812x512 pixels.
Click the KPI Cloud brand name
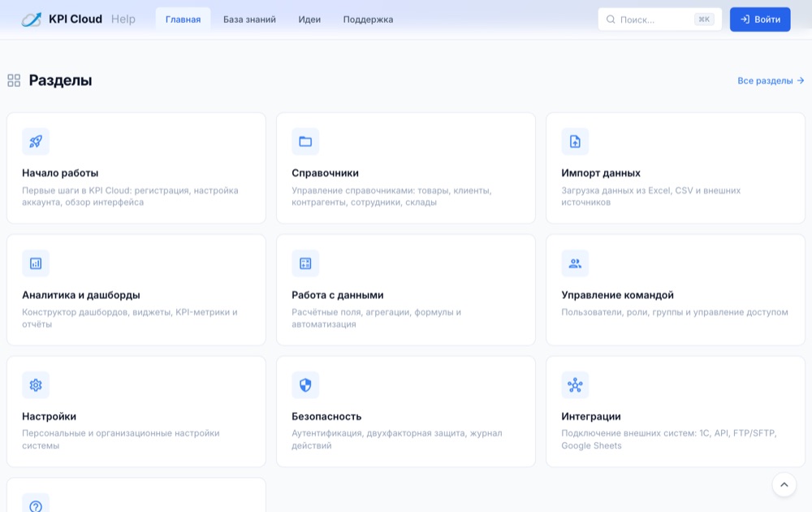coord(76,20)
